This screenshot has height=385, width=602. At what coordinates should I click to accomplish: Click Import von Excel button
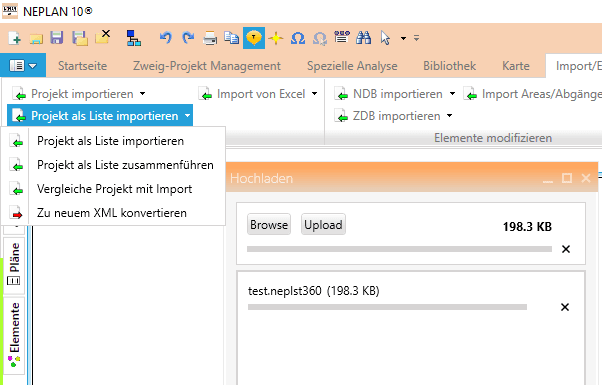tap(251, 94)
